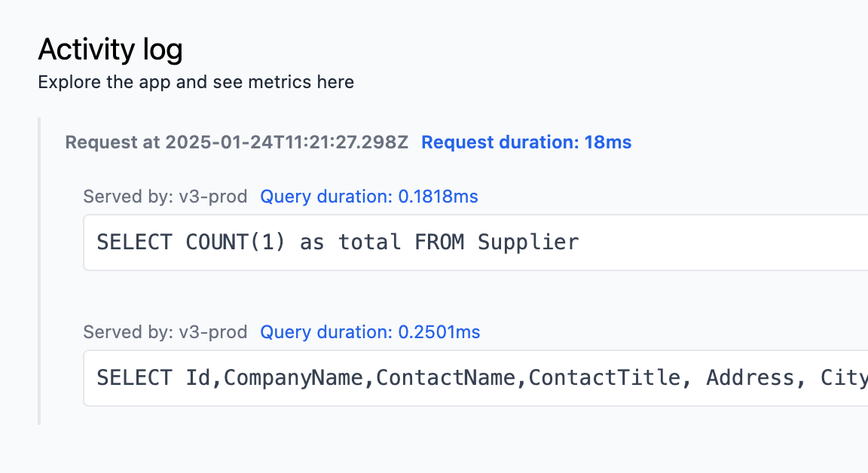Click COUNT(1) in the first SQL query
Screen dimensions: 868x473
[x=236, y=243]
